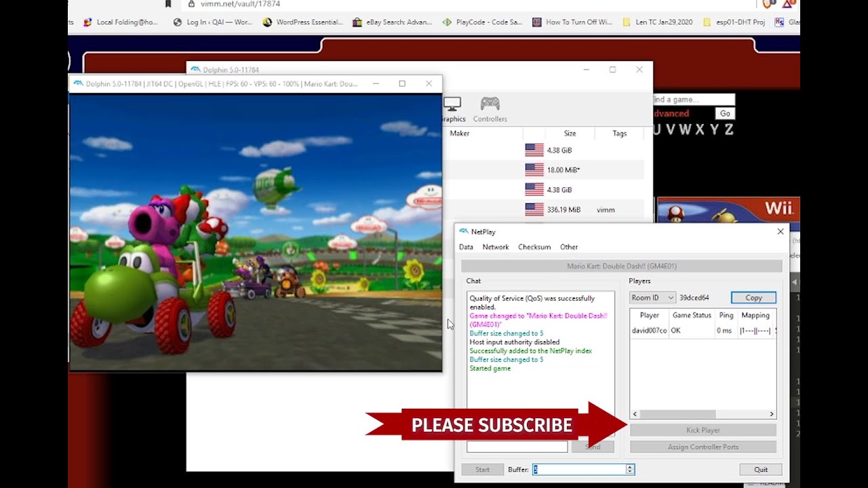868x488 pixels.
Task: Open the Checksum menu in NetPlay
Action: click(534, 247)
